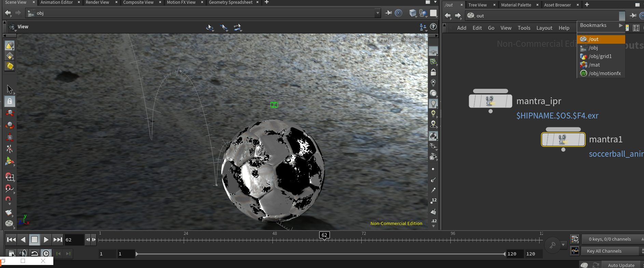
Task: Open the Layout menu in network editor
Action: tap(544, 28)
